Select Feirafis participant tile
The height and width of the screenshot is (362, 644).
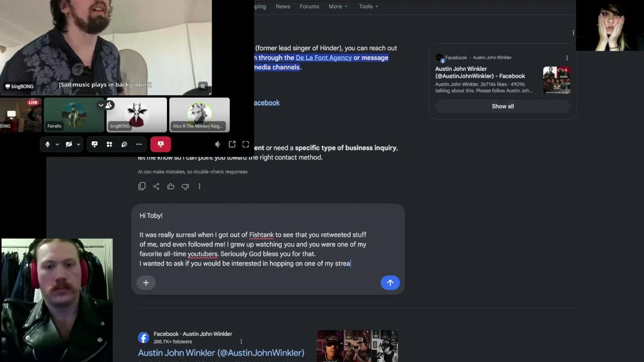[74, 115]
